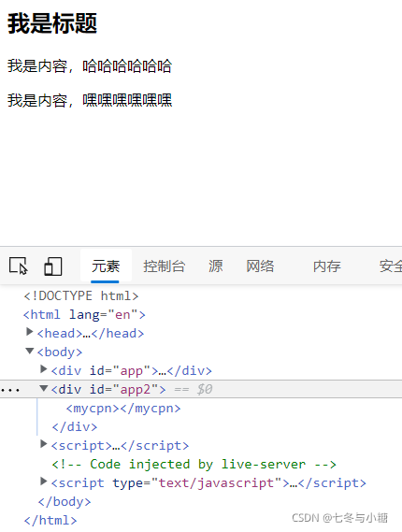Click the lang "en" attribute value
402x532 pixels.
pos(122,314)
